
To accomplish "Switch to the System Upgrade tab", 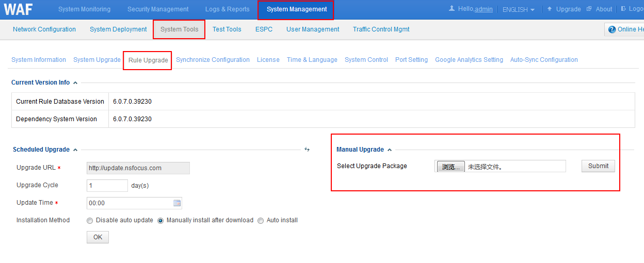I will point(96,60).
